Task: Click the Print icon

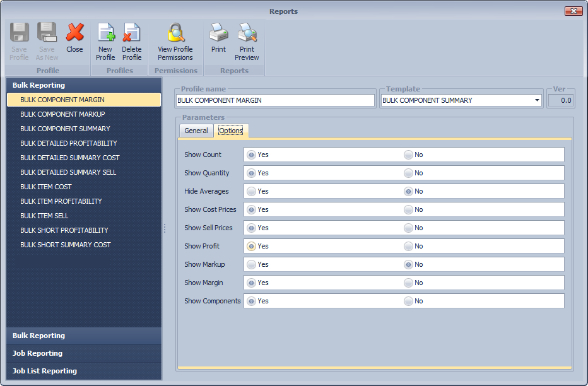Action: (218, 33)
